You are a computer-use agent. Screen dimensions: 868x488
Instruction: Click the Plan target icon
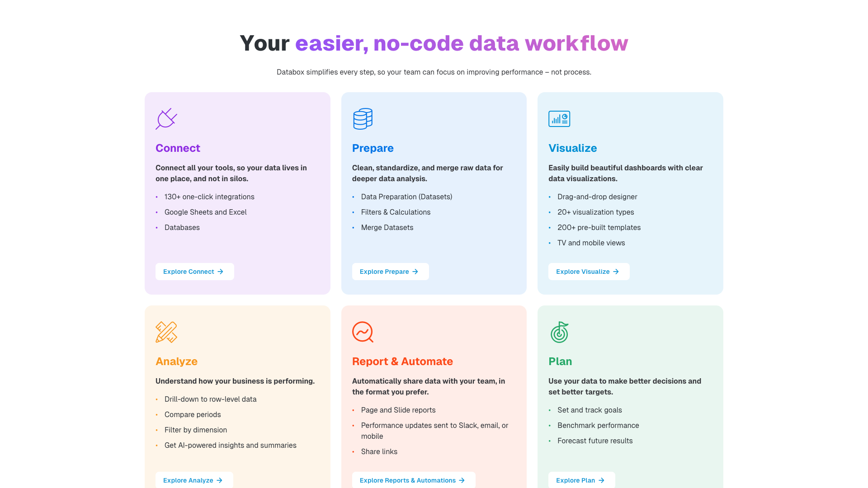coord(559,332)
